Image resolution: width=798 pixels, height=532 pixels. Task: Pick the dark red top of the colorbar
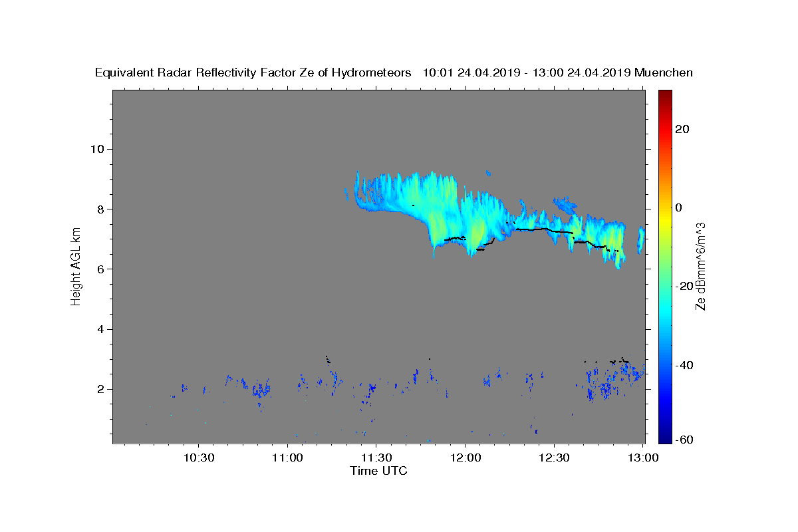(x=665, y=96)
